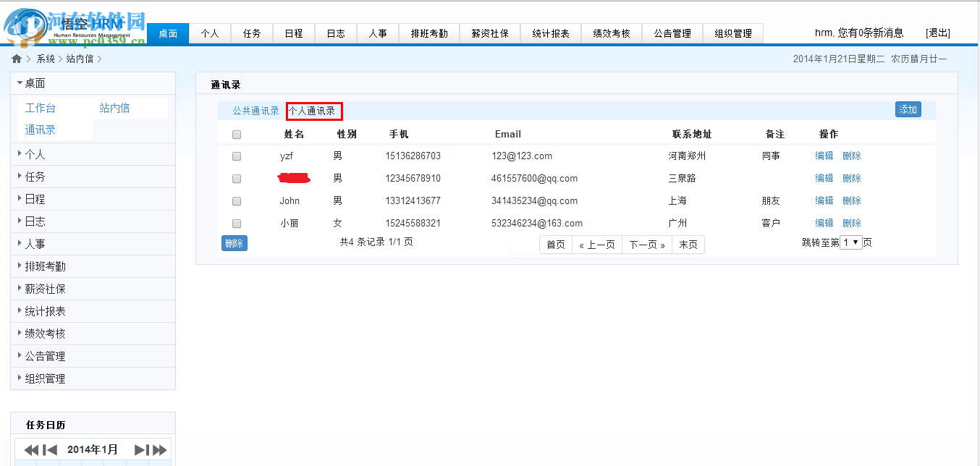This screenshot has height=466, width=980.
Task: Click the 添加 button to add a contact
Action: pyautogui.click(x=908, y=109)
